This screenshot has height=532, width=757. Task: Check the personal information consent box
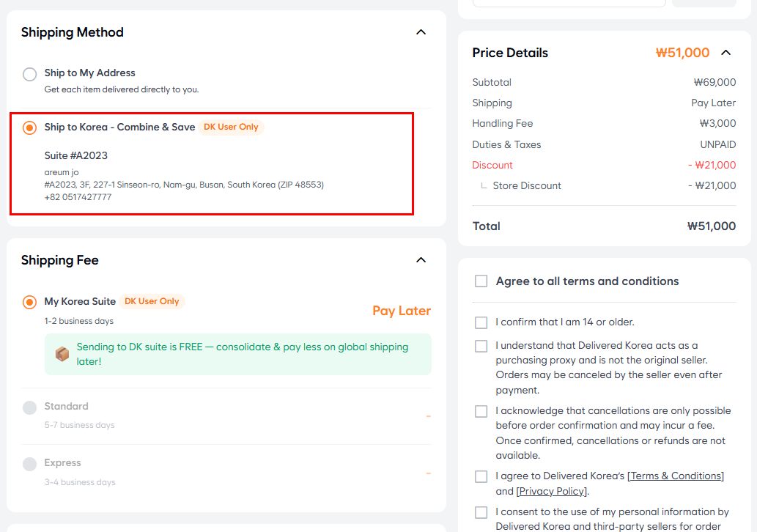pyautogui.click(x=481, y=512)
